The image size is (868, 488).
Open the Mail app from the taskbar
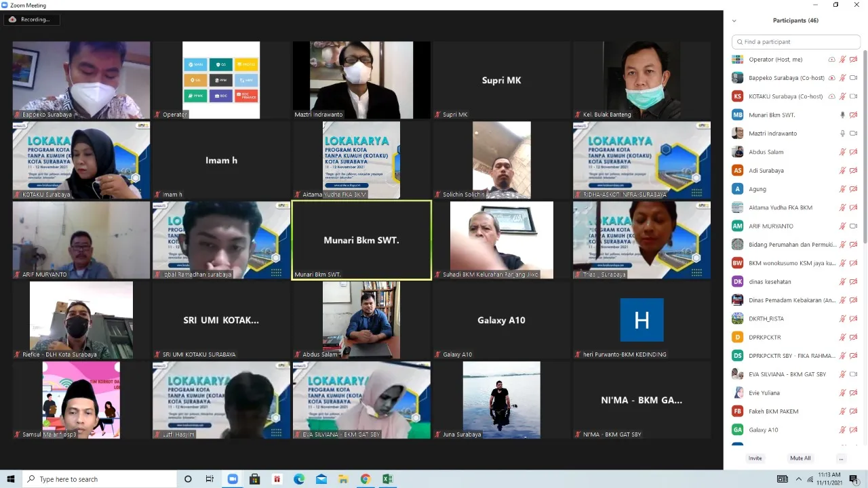[321, 479]
